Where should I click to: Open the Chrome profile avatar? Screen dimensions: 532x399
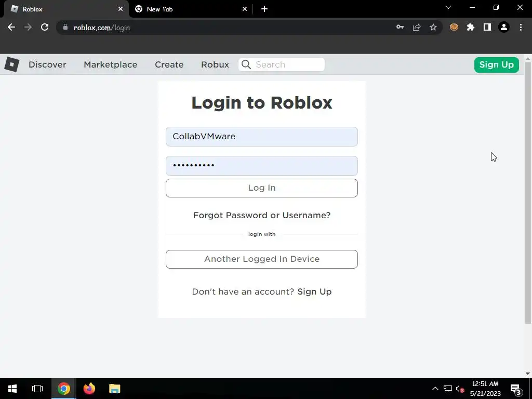pos(504,27)
